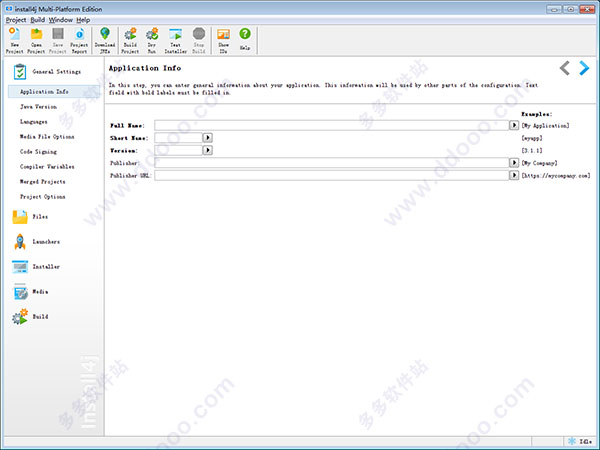The height and width of the screenshot is (450, 600).
Task: Expand variable arrow next to Publisher URL
Action: (x=514, y=175)
